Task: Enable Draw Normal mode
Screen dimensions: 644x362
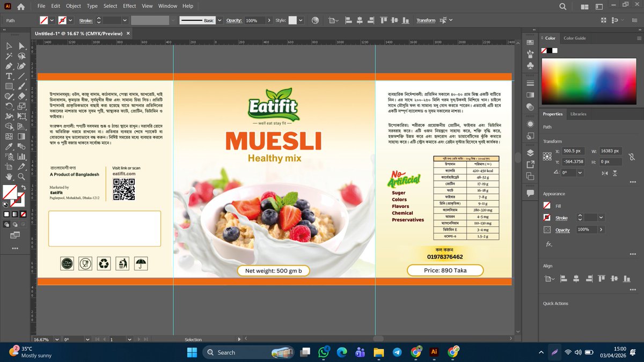Action: (x=7, y=224)
